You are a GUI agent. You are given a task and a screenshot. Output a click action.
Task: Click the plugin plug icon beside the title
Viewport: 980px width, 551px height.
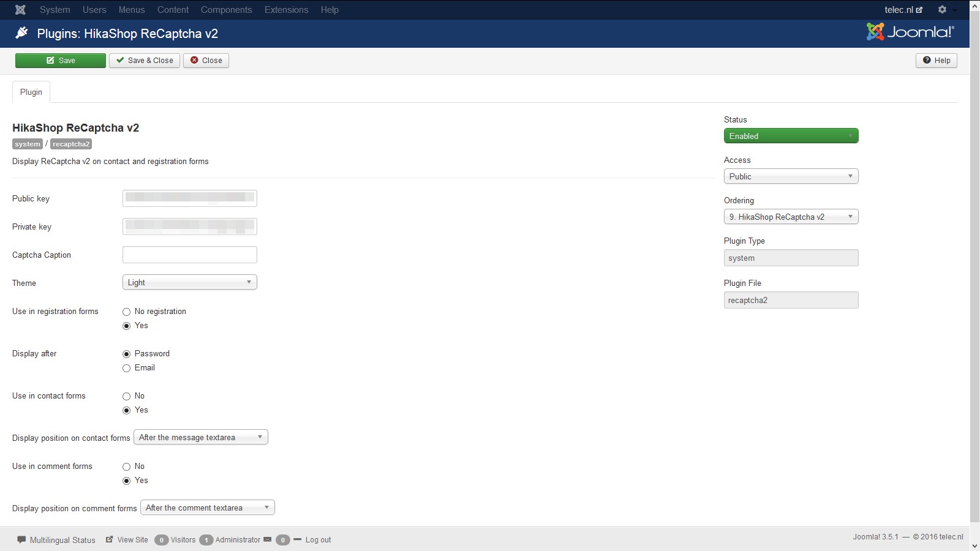[x=21, y=33]
